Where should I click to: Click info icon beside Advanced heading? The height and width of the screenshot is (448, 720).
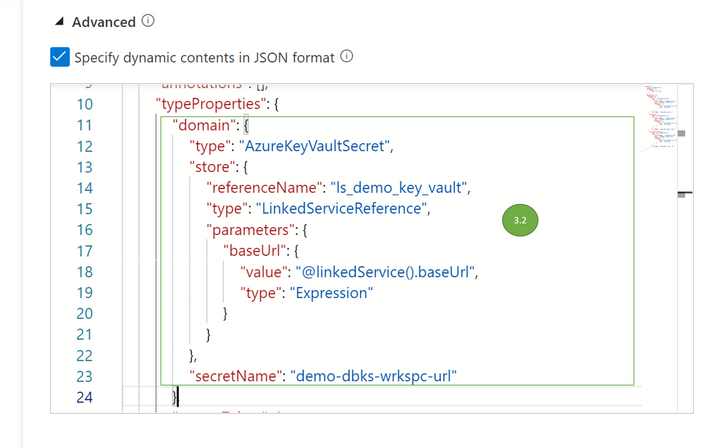coord(148,21)
